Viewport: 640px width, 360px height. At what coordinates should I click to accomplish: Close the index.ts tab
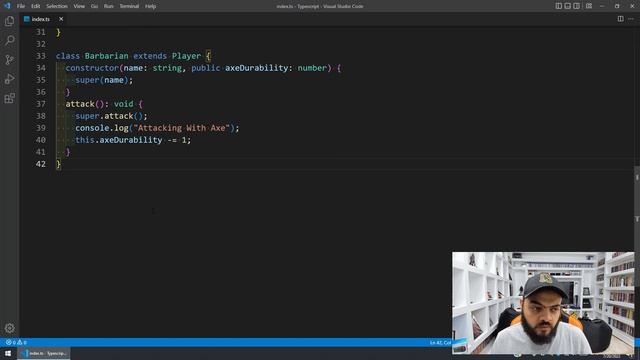point(61,19)
